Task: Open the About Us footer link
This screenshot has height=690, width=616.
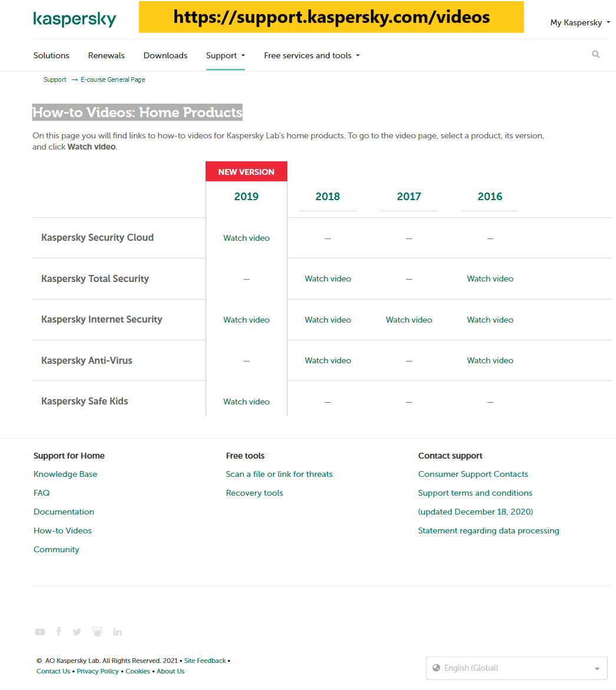Action: [170, 671]
